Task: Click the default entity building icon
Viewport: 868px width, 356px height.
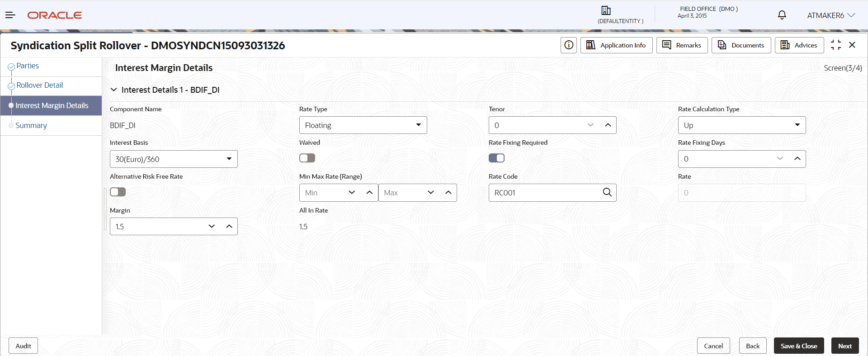Action: pos(606,10)
